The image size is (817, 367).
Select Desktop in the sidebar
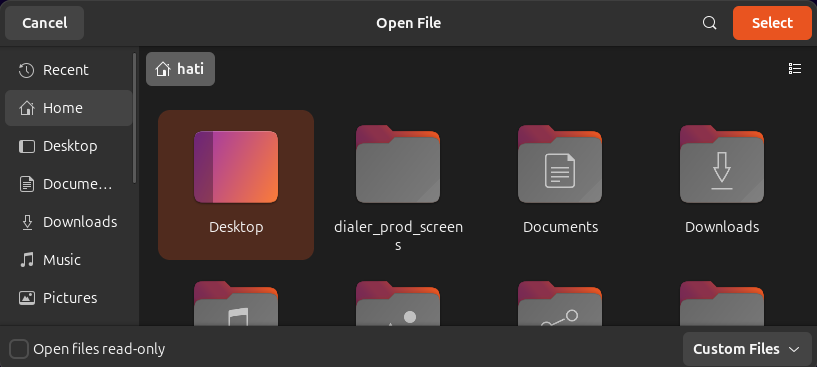(69, 146)
